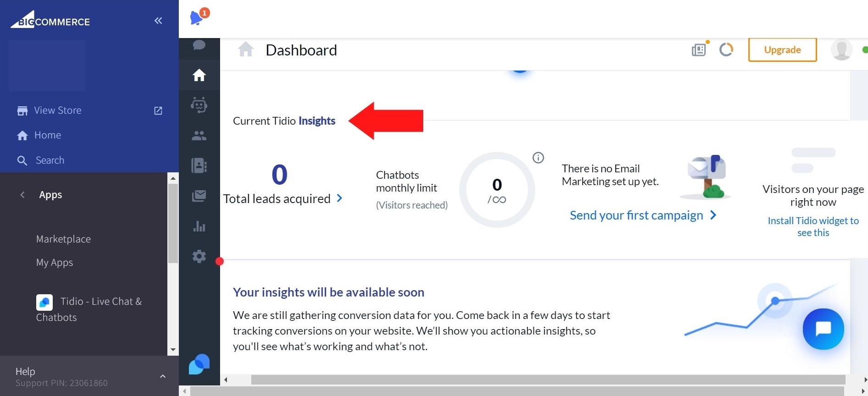This screenshot has width=868, height=396.
Task: Open the analytics bar chart icon
Action: coord(199,226)
